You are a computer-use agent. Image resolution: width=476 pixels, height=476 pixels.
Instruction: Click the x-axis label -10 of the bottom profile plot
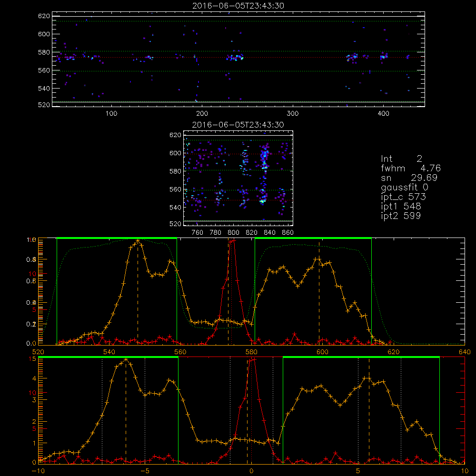point(38,471)
